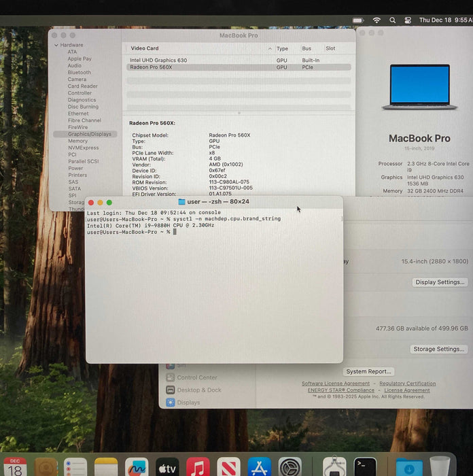
Task: Launch Freeform from the Dock
Action: pos(137,467)
